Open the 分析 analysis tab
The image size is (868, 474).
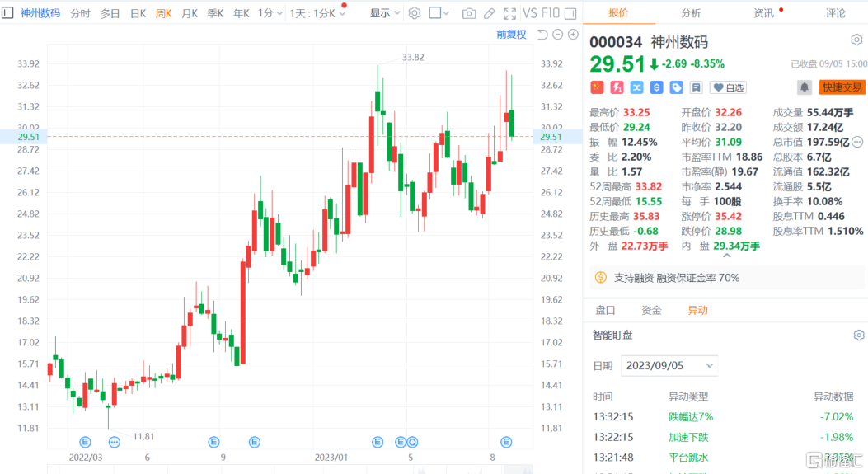tap(690, 12)
